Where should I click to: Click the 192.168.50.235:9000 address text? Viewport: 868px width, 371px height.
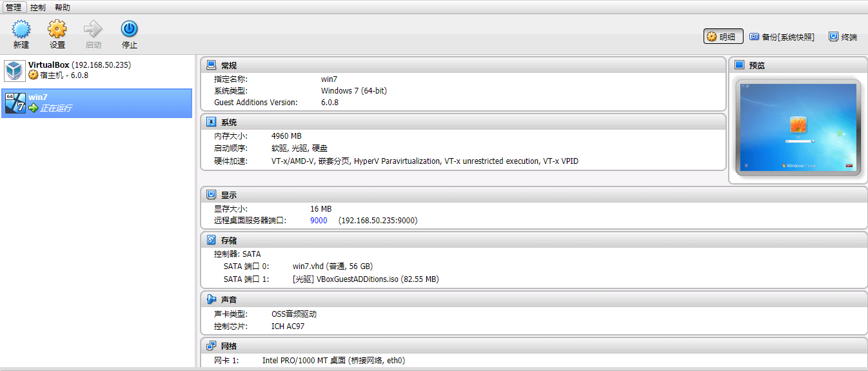pyautogui.click(x=378, y=221)
